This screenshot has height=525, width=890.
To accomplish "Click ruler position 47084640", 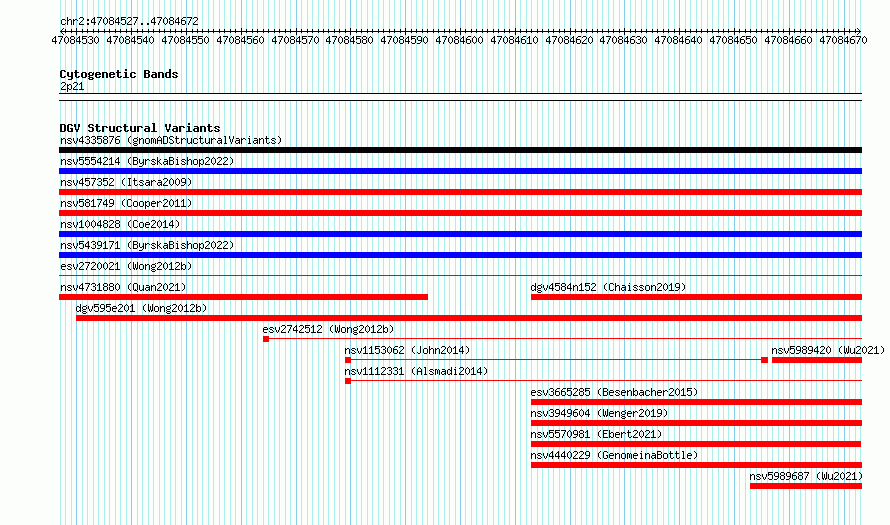I will coord(678,40).
